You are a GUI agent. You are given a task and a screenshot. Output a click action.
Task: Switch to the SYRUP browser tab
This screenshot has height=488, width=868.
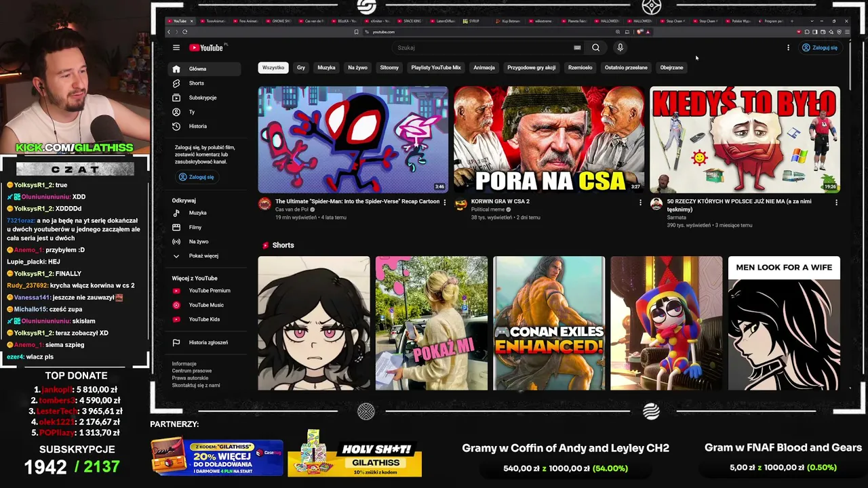coord(477,21)
